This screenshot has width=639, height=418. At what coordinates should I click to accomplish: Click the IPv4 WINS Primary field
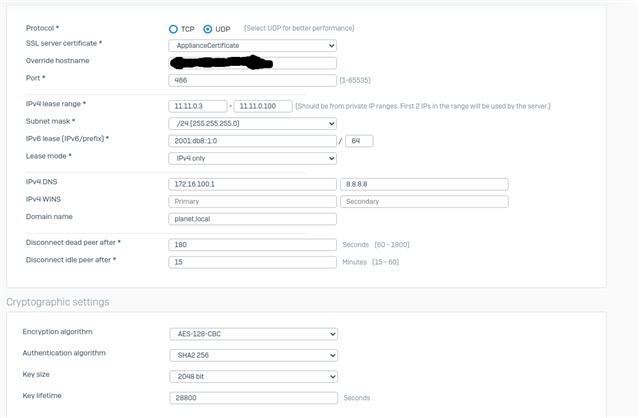(x=252, y=202)
